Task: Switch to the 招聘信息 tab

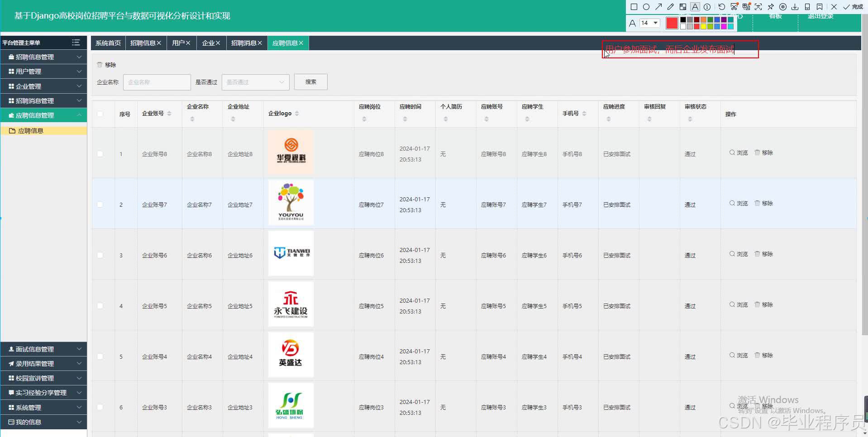Action: point(143,43)
